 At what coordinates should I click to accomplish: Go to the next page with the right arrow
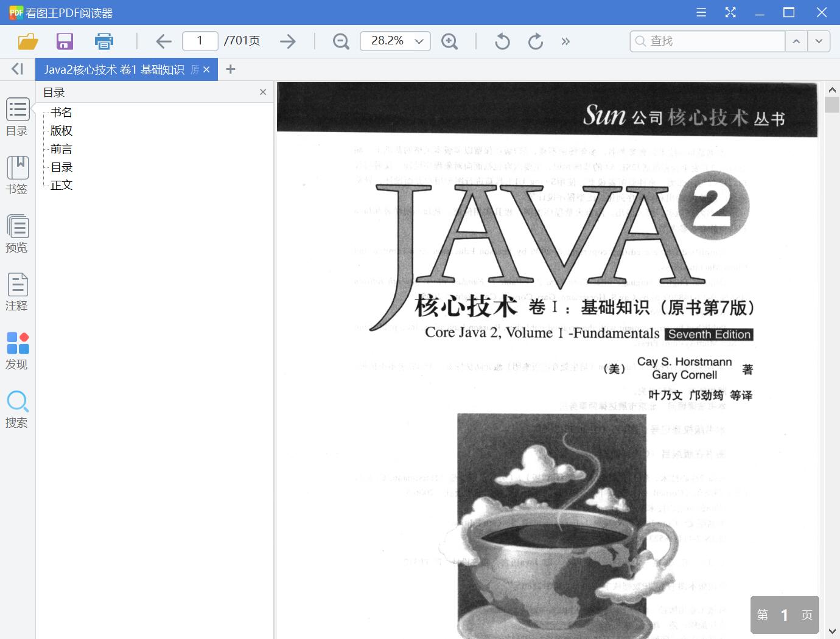pos(287,41)
